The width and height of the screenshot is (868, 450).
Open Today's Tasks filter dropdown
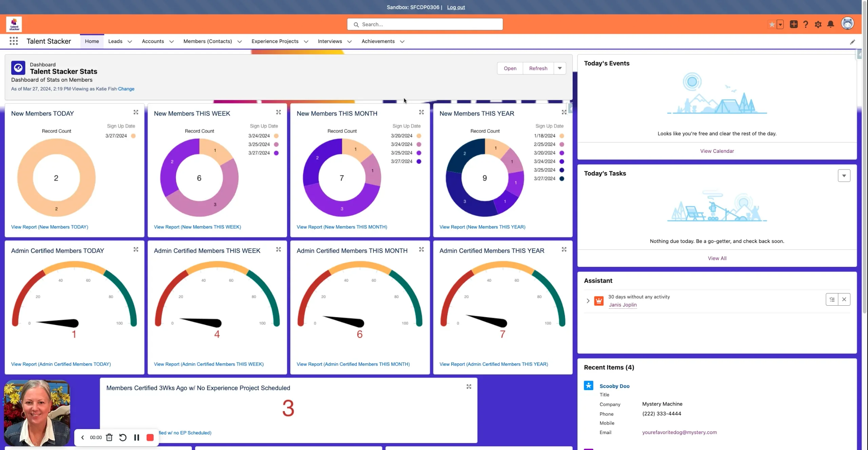tap(844, 176)
